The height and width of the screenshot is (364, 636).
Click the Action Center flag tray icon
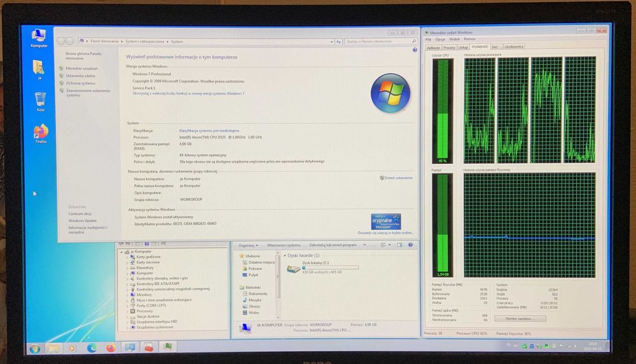(562, 346)
